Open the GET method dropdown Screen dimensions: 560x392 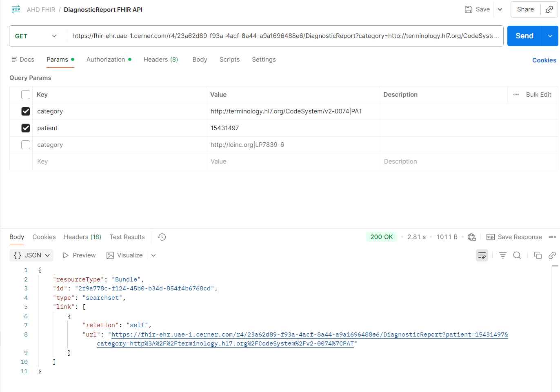36,36
